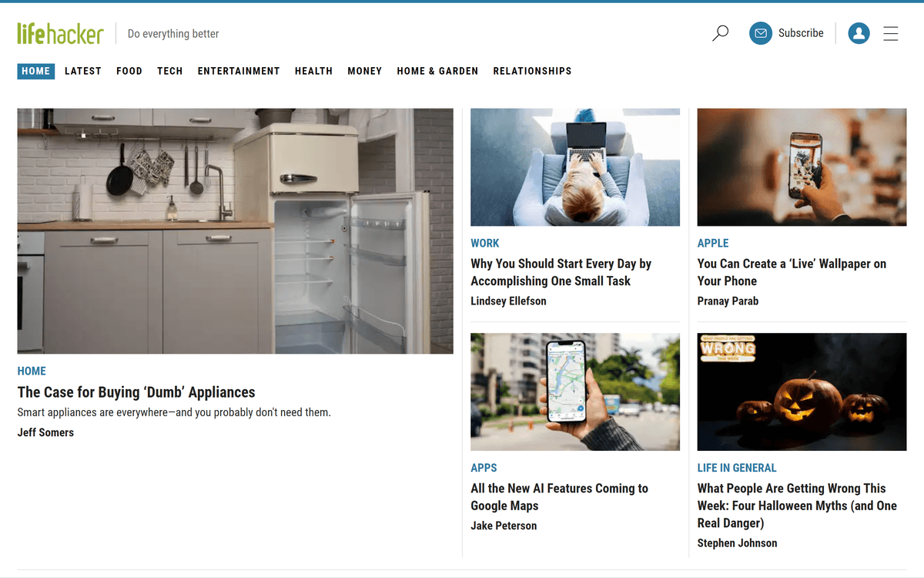Open the hamburger navigation menu
The height and width of the screenshot is (578, 924).
[x=891, y=33]
